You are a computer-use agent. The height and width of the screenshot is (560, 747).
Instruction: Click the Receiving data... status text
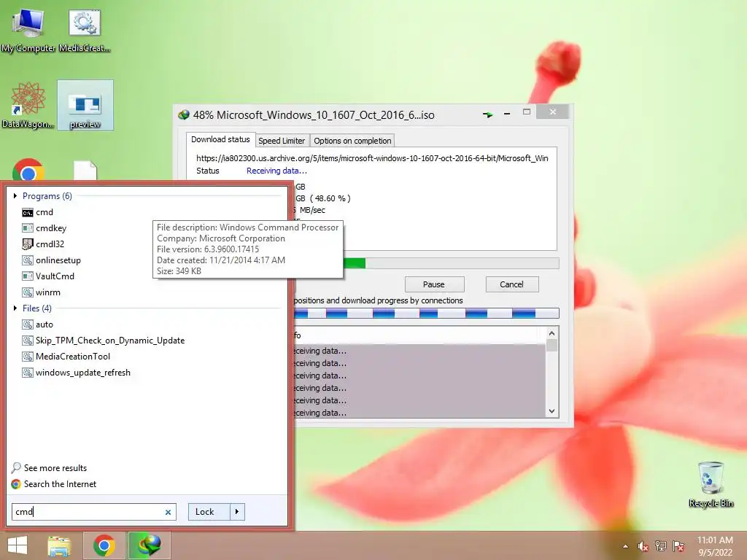(x=276, y=171)
